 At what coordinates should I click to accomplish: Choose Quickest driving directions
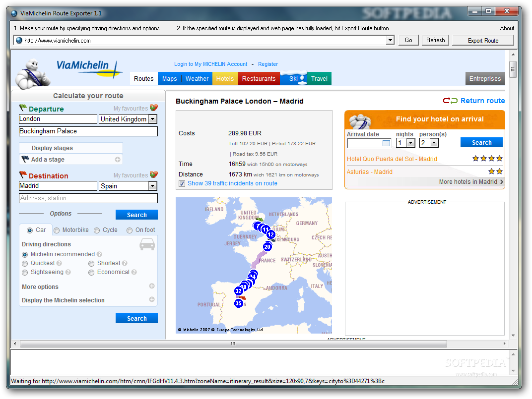(x=25, y=263)
